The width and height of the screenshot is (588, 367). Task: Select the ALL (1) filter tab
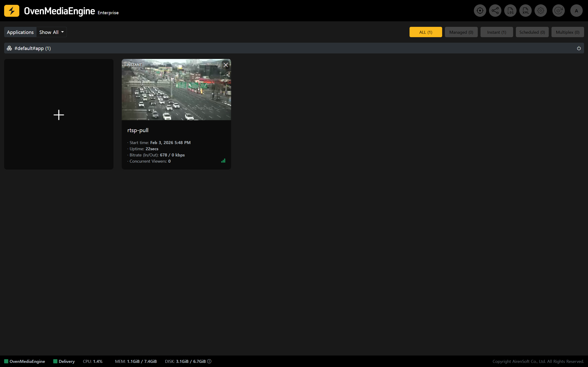(x=425, y=32)
